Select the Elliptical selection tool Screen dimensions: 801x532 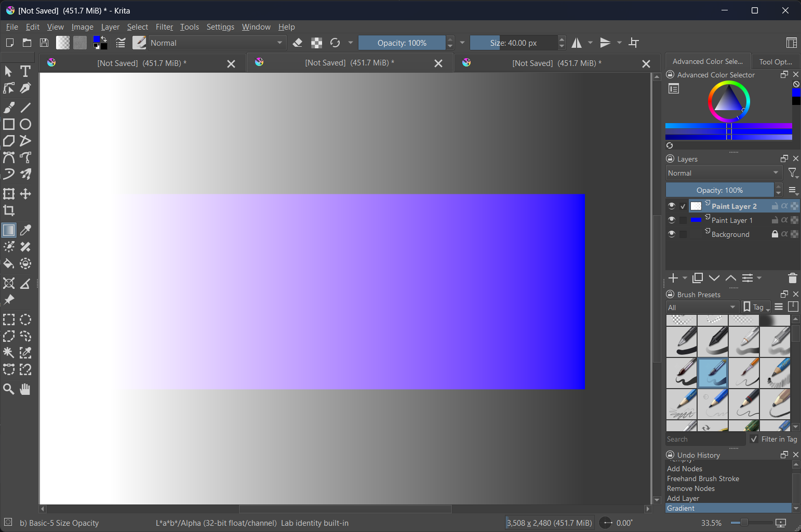click(25, 320)
